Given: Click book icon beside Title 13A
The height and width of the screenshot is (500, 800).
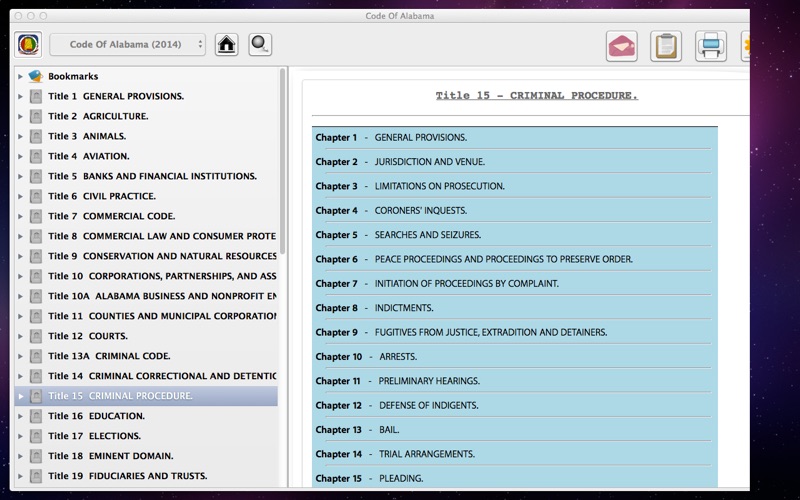Looking at the screenshot, I should 36,356.
